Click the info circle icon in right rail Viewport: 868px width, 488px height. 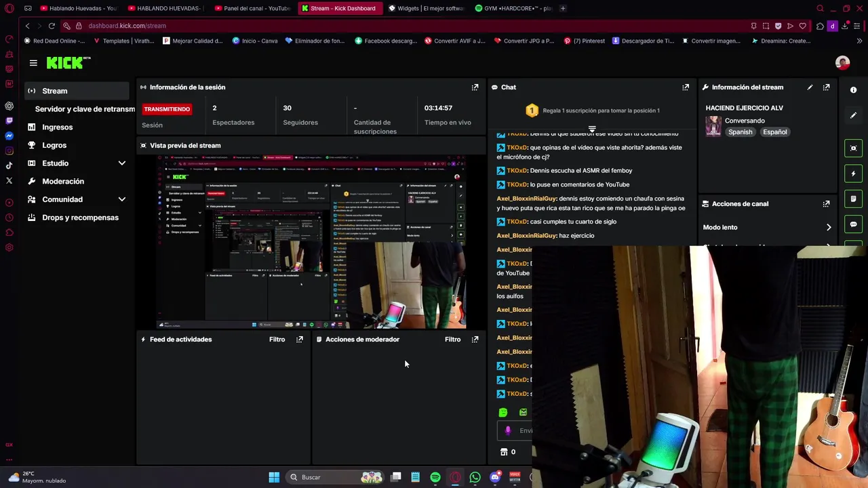click(853, 90)
